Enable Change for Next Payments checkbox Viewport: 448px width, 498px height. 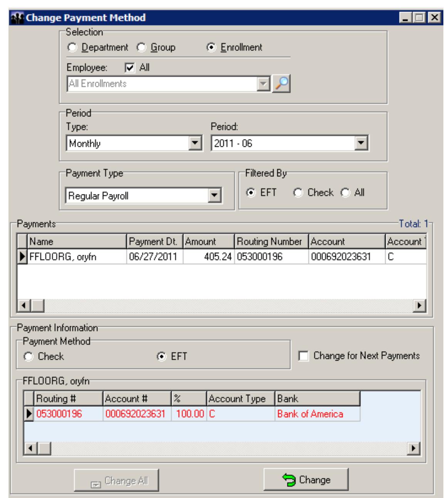304,356
